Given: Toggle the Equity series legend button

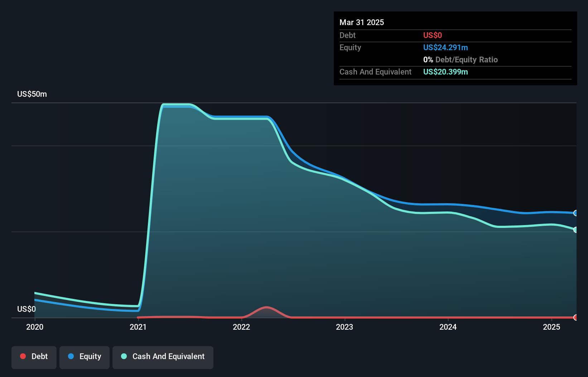Looking at the screenshot, I should pos(85,357).
